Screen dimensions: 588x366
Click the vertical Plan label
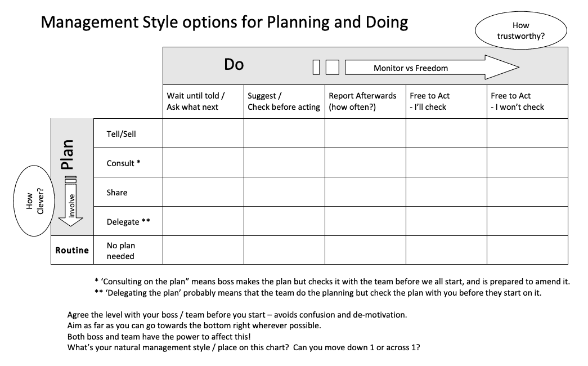tap(68, 154)
